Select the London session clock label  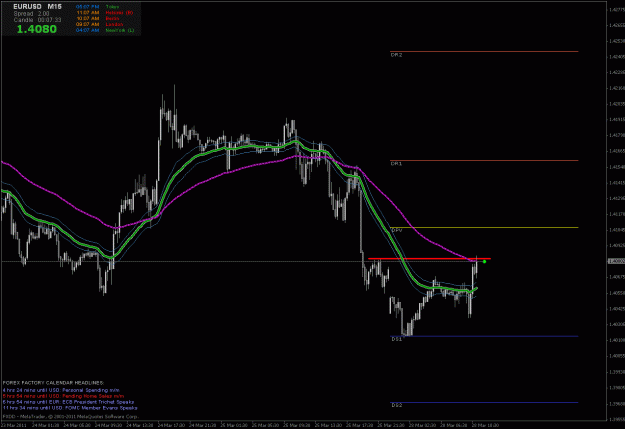(114, 24)
